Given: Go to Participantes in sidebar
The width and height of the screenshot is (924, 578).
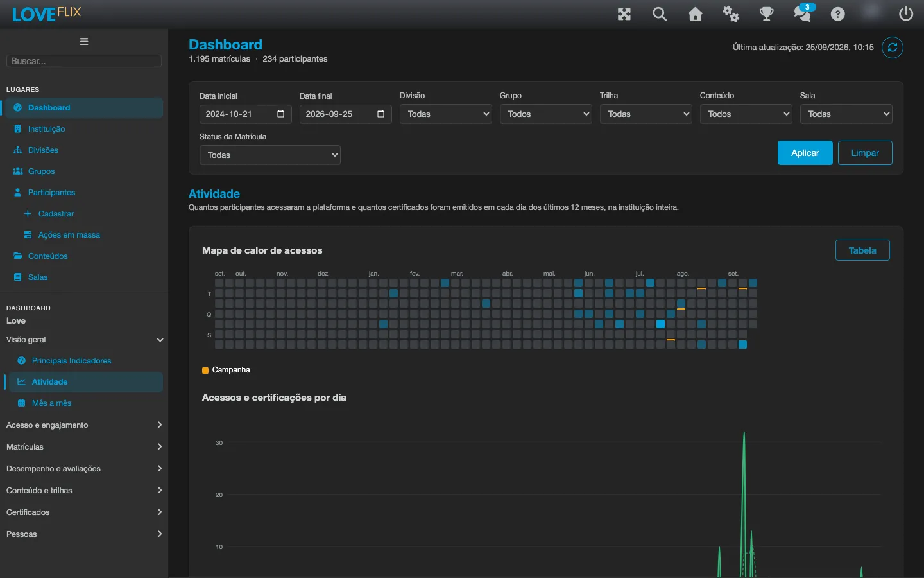Looking at the screenshot, I should coord(51,193).
